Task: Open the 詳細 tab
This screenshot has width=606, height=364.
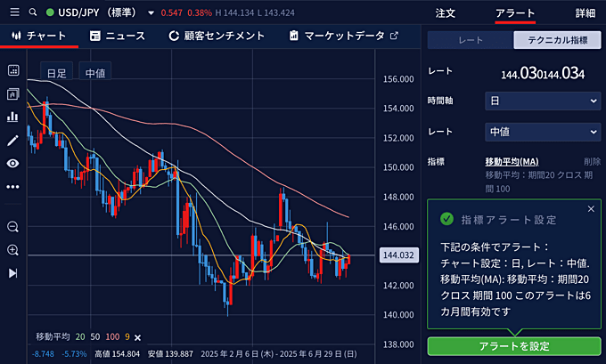Action: (x=586, y=13)
